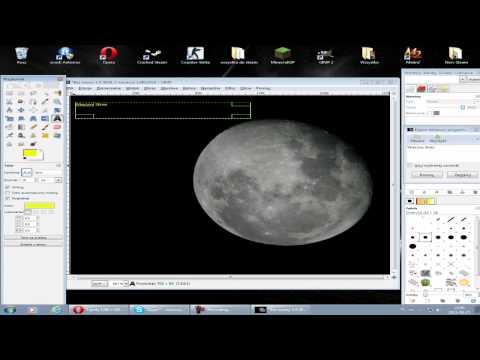Open the Edycja menu
The width and height of the screenshot is (480, 360).
point(85,88)
